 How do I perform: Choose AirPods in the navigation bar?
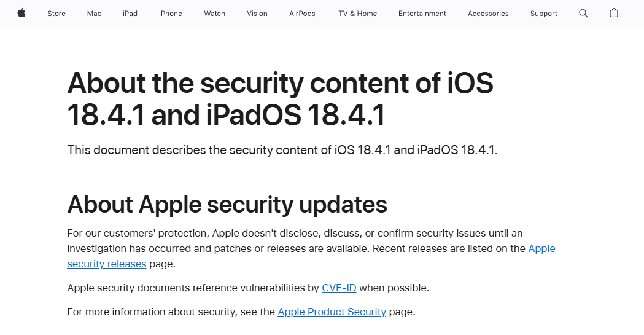(302, 14)
